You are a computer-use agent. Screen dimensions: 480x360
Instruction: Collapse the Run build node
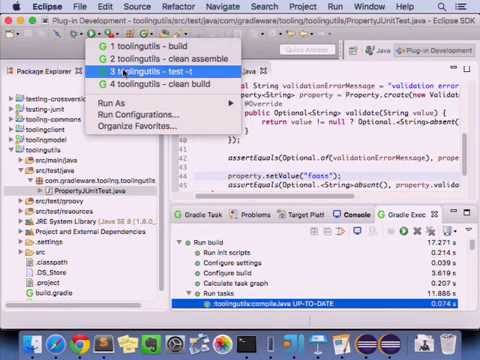coord(179,242)
